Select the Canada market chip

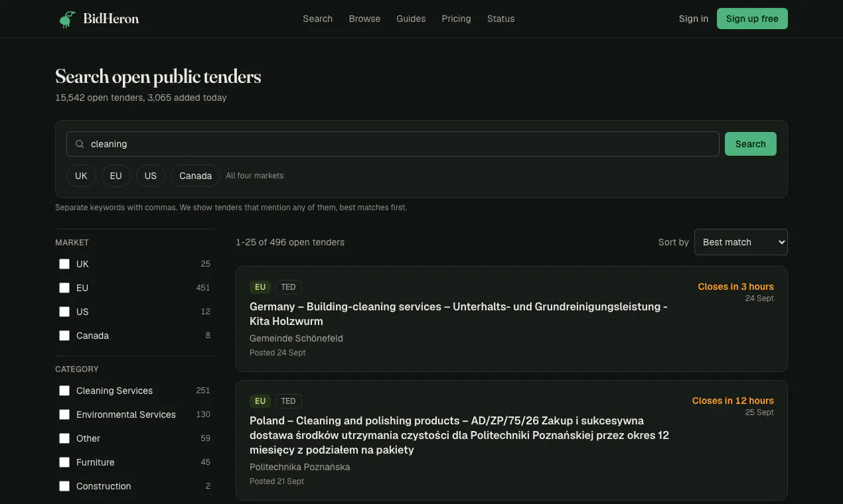pos(195,176)
